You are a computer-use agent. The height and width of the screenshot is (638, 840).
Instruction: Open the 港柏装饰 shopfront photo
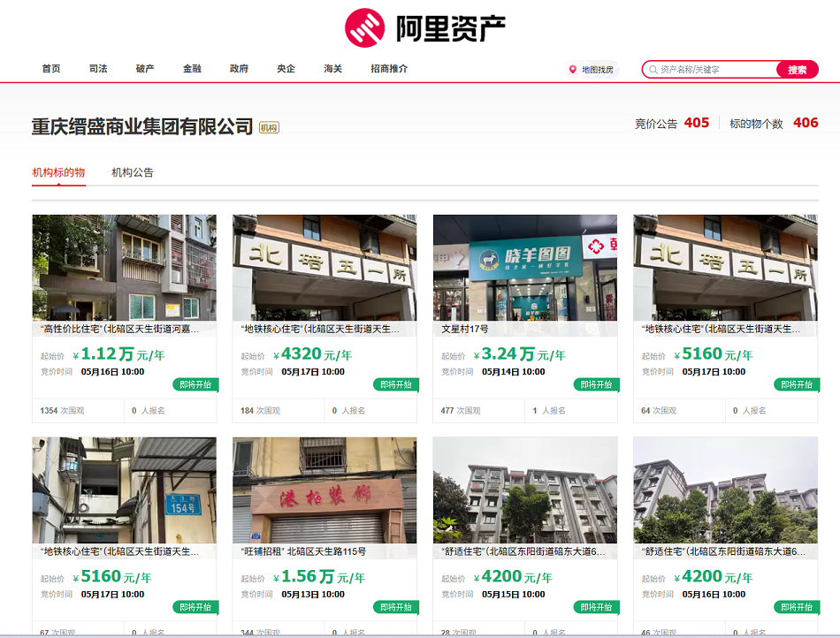point(325,490)
